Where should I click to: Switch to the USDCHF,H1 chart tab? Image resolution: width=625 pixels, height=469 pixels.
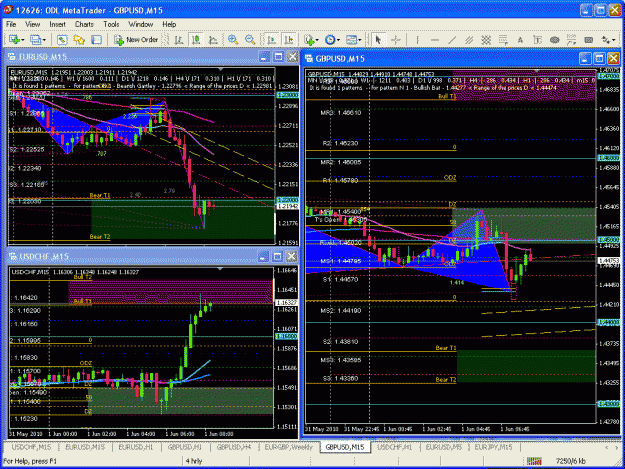[395, 447]
